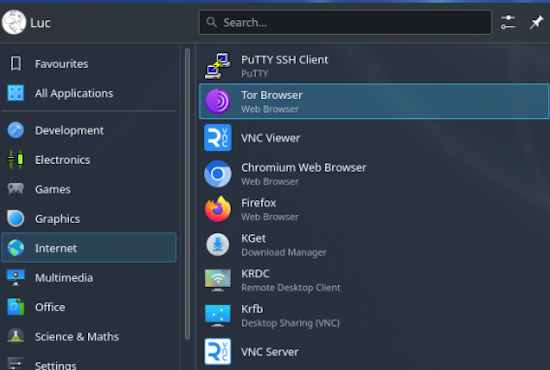Open KRDC Remote Desktop Client
The width and height of the screenshot is (550, 370).
[374, 280]
